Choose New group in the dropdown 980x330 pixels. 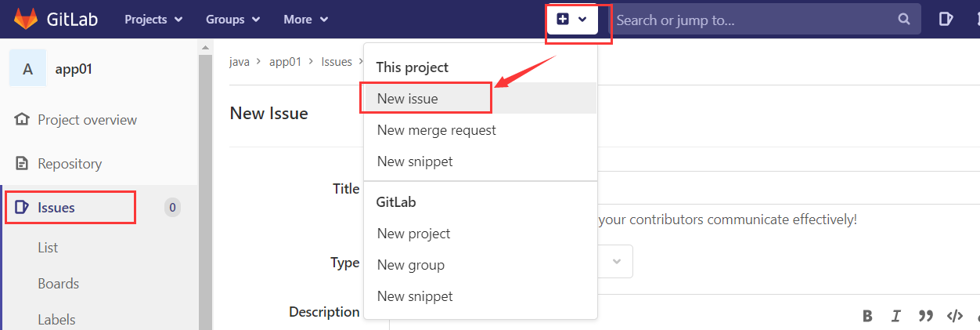click(x=411, y=265)
